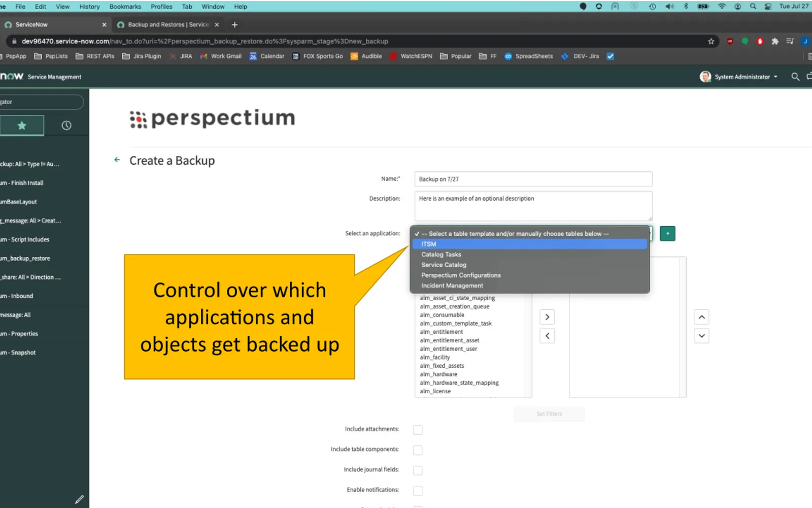Open the history clock tab in navigator
This screenshot has width=812, height=508.
(x=66, y=125)
